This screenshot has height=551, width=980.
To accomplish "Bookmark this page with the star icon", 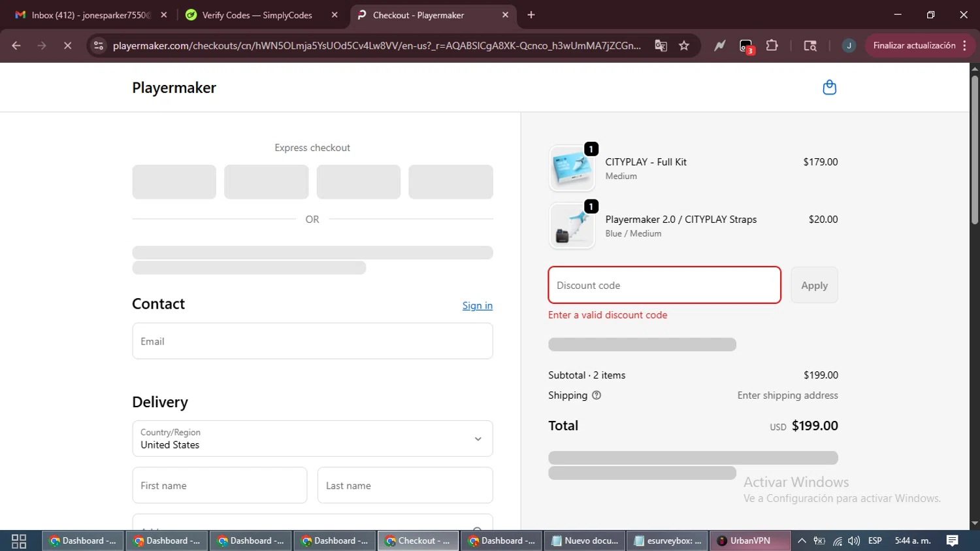I will [684, 46].
